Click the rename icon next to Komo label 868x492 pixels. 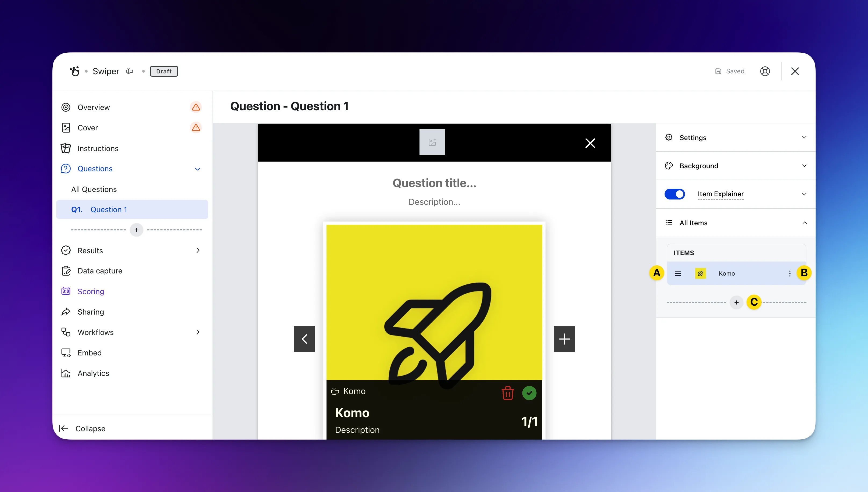coord(335,391)
